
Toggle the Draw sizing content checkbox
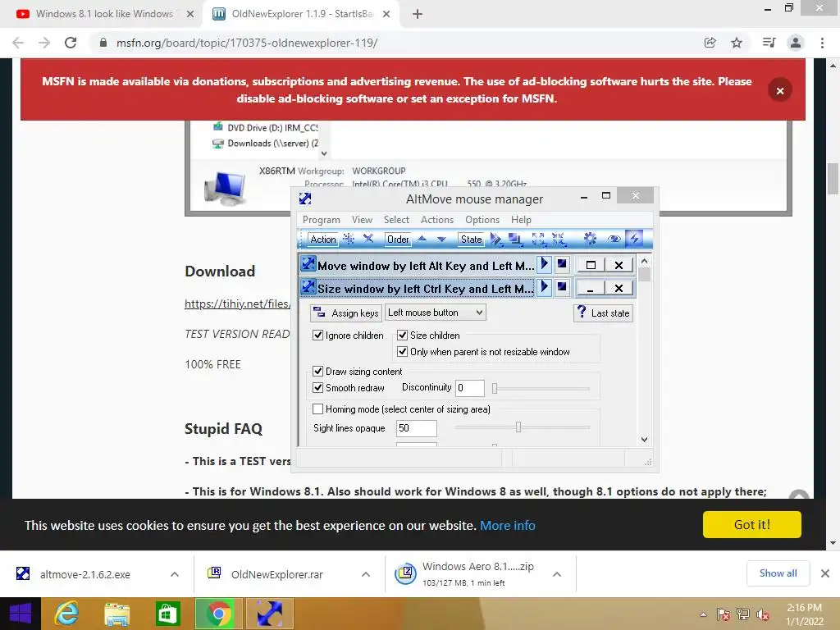click(317, 372)
